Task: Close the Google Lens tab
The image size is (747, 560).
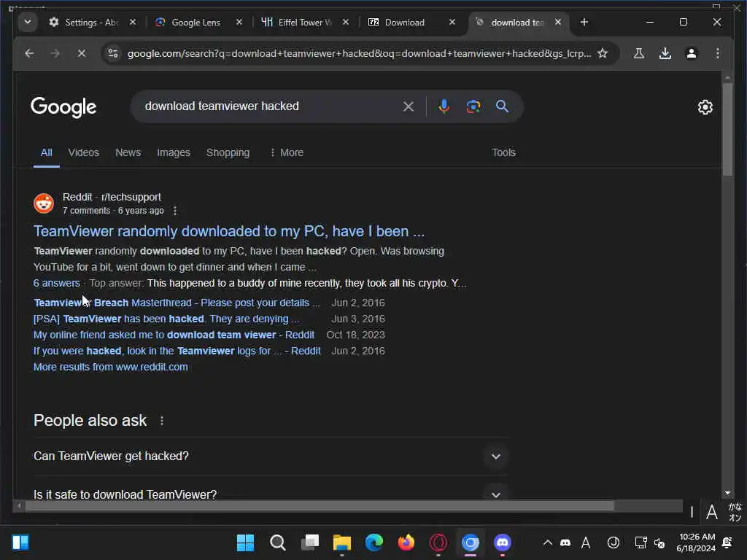Action: [239, 23]
